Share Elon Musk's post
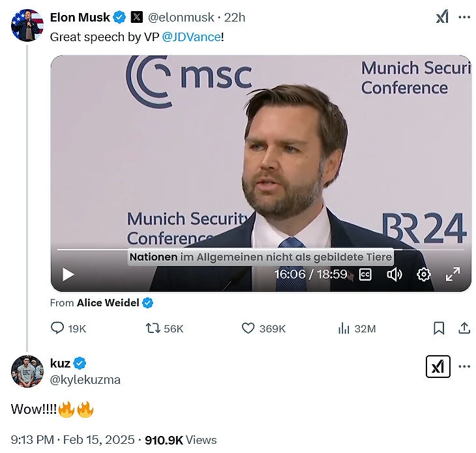The width and height of the screenshot is (476, 453). [x=464, y=328]
